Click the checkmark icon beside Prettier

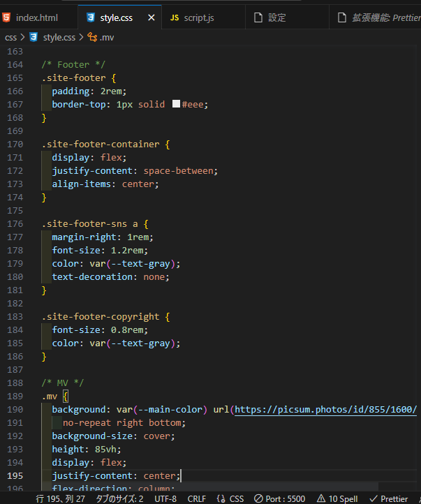374,499
